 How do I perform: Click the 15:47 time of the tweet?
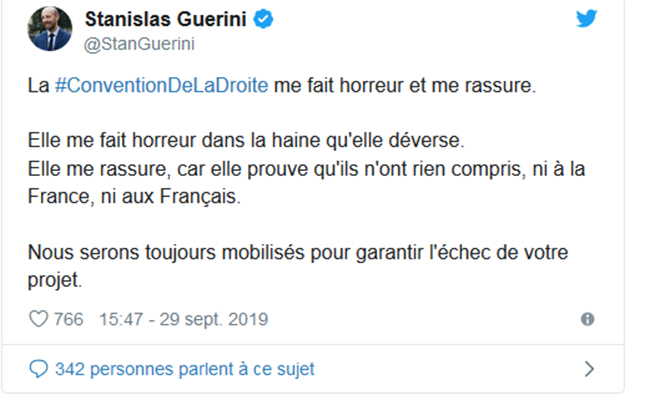pos(120,319)
